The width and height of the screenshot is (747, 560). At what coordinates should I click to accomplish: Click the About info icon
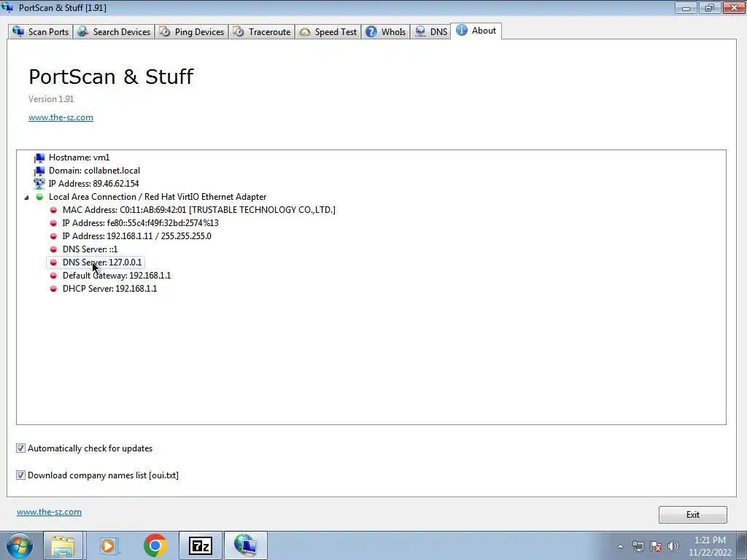click(461, 30)
